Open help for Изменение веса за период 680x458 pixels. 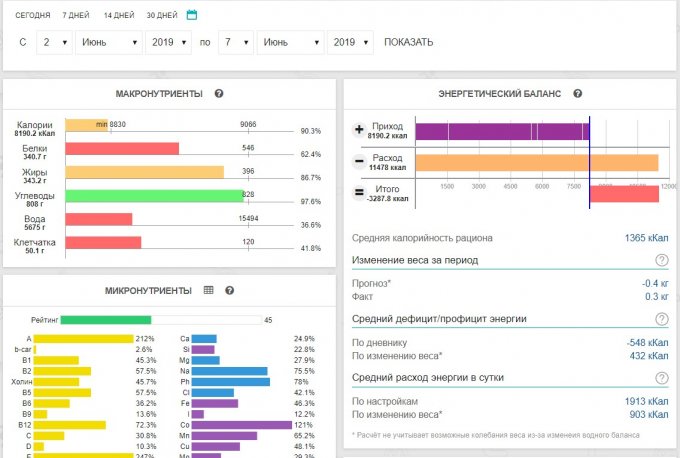pyautogui.click(x=661, y=260)
